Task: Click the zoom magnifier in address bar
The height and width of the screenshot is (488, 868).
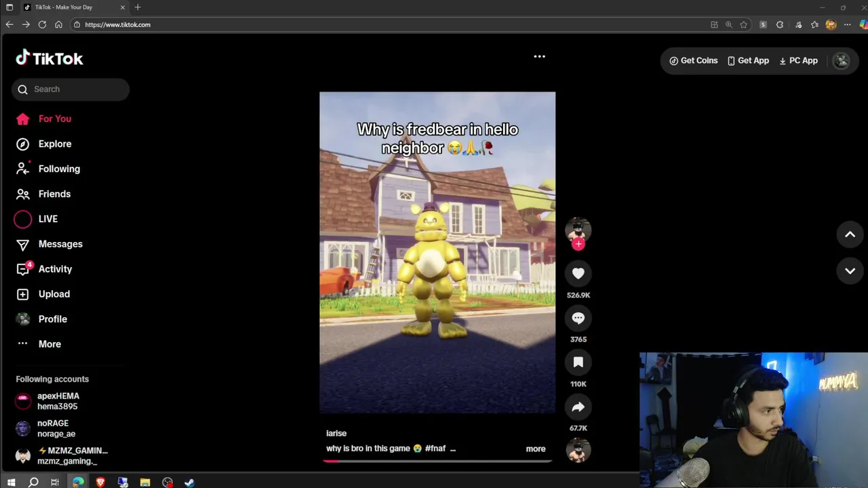Action: [x=729, y=24]
